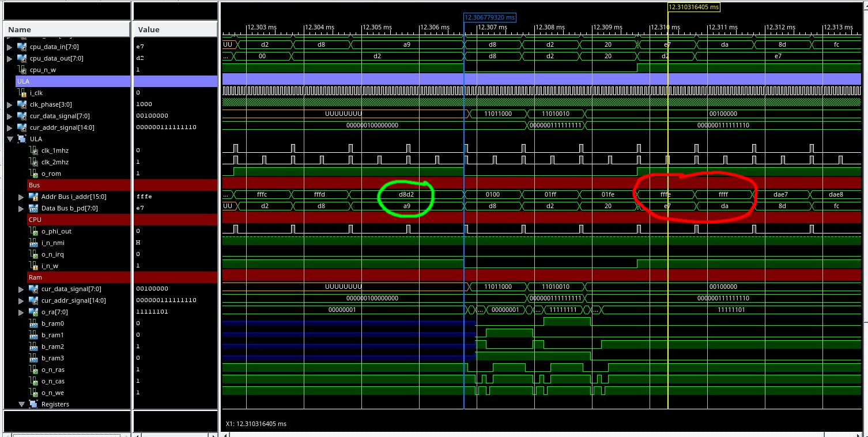Expand the cpu_data_out[7:0] bus

[x=9, y=58]
